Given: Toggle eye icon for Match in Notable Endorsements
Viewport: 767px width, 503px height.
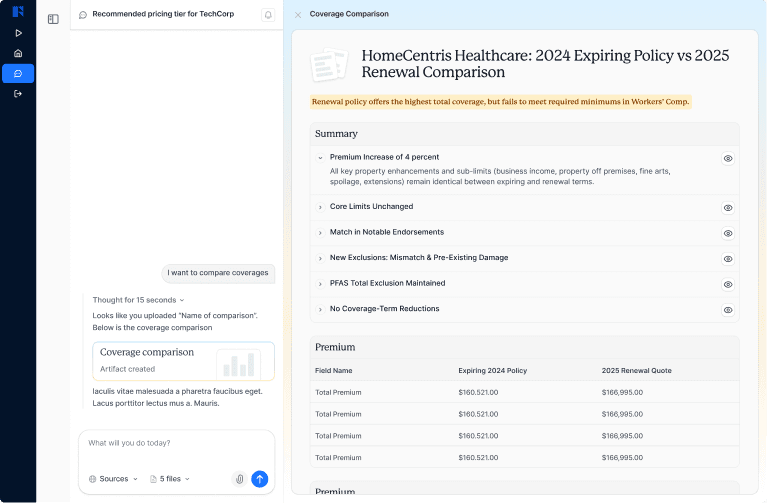Looking at the screenshot, I should click(x=728, y=233).
